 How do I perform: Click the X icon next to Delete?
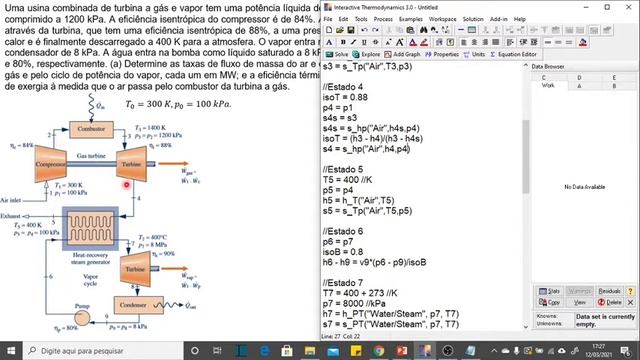pos(630,302)
